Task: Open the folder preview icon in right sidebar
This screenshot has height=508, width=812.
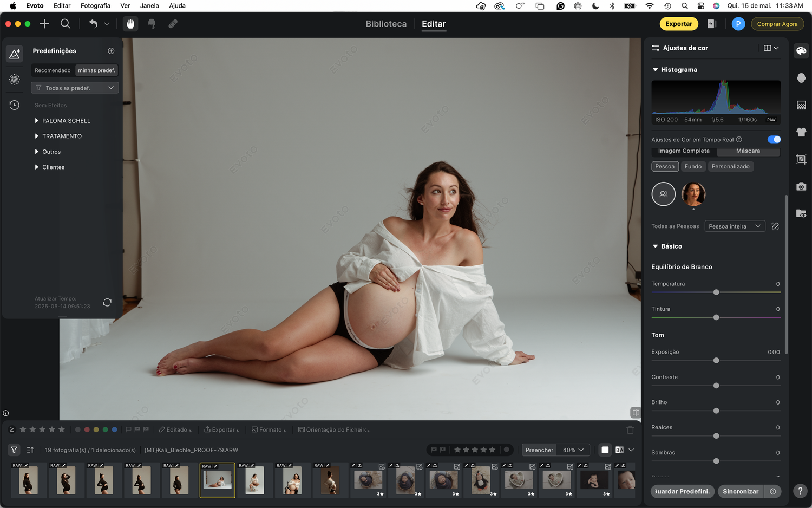Action: [801, 213]
